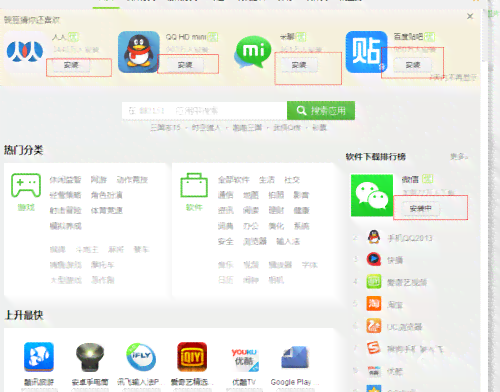Click the Taobao orange icon

(374, 304)
